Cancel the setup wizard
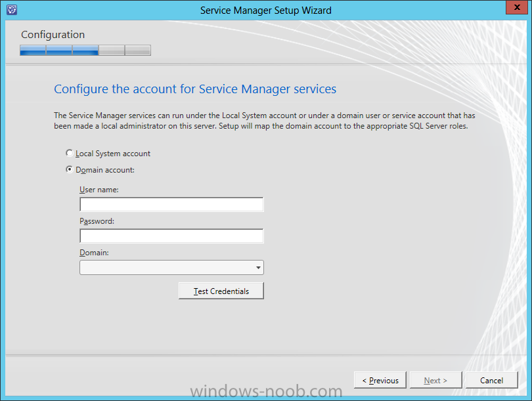Viewport: 532px width, 401px height. click(x=492, y=380)
